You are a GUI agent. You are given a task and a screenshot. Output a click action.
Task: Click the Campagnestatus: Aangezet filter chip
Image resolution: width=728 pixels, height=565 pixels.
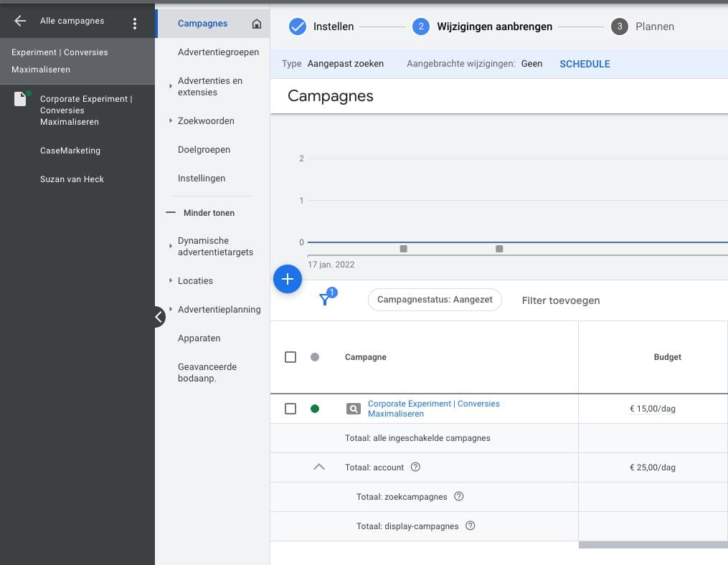point(435,300)
